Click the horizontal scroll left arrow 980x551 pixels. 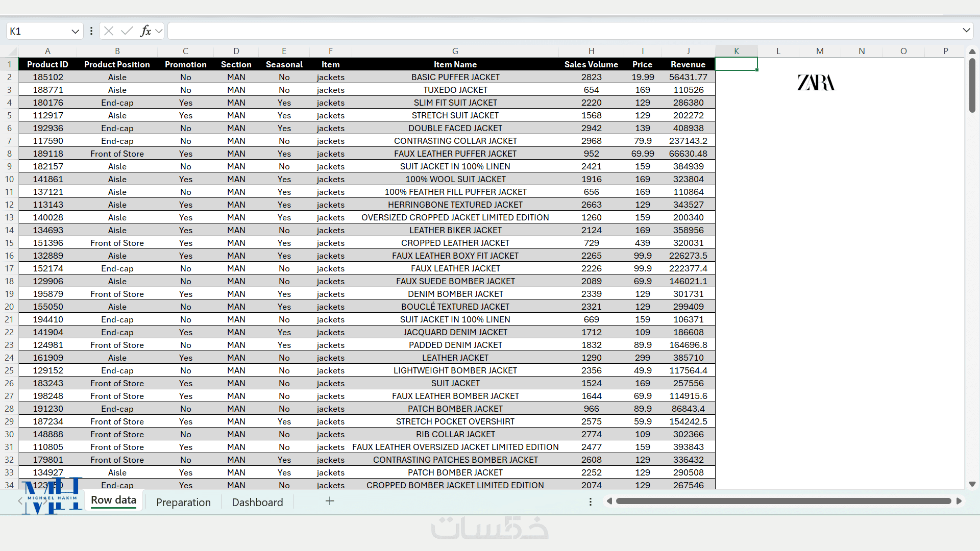click(x=609, y=501)
